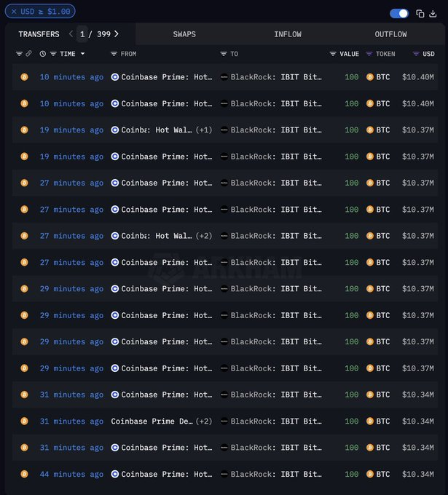Viewport: 448px width, 495px height.
Task: Open the first '10 minutes ago' transaction link
Action: [71, 77]
